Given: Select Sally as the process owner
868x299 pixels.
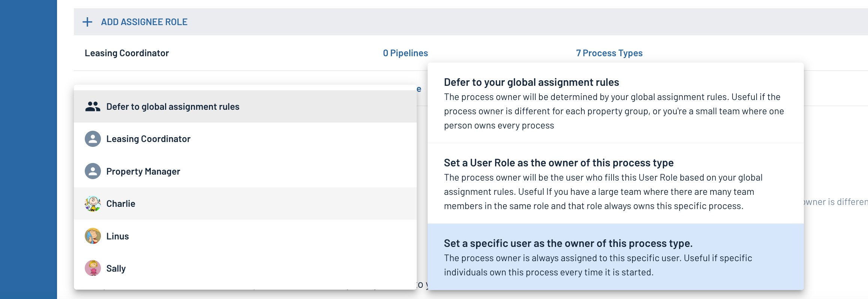Looking at the screenshot, I should pos(245,268).
